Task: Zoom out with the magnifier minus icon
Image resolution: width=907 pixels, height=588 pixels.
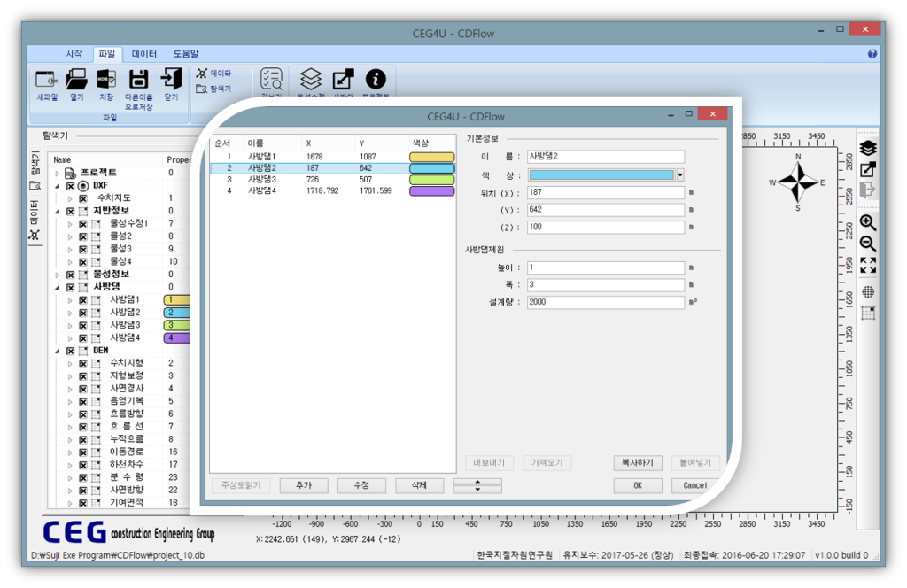Action: coord(868,244)
